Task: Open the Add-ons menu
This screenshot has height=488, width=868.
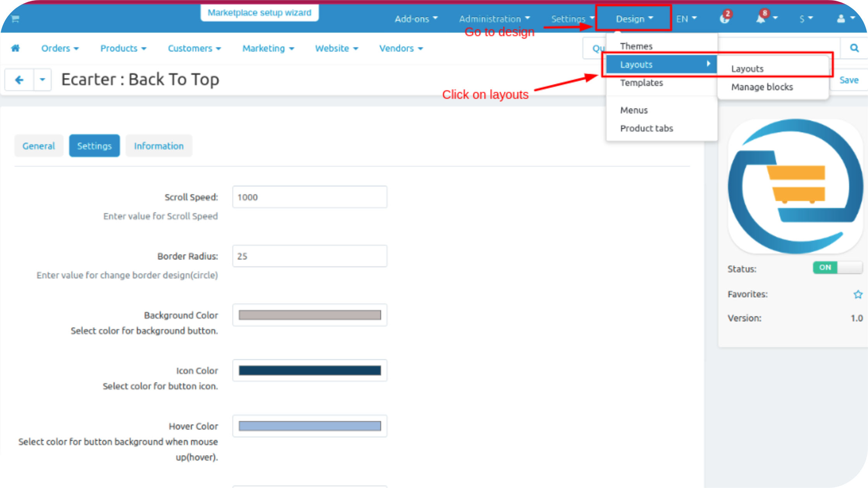Action: (x=416, y=19)
